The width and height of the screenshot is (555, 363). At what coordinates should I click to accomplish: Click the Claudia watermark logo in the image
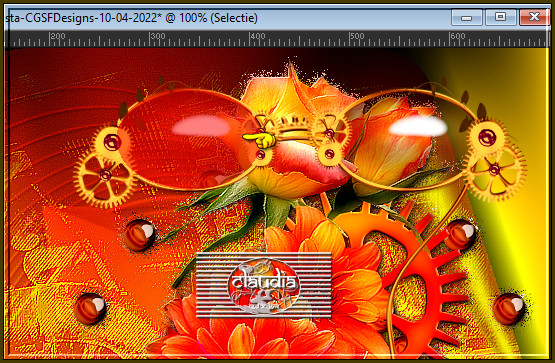264,285
